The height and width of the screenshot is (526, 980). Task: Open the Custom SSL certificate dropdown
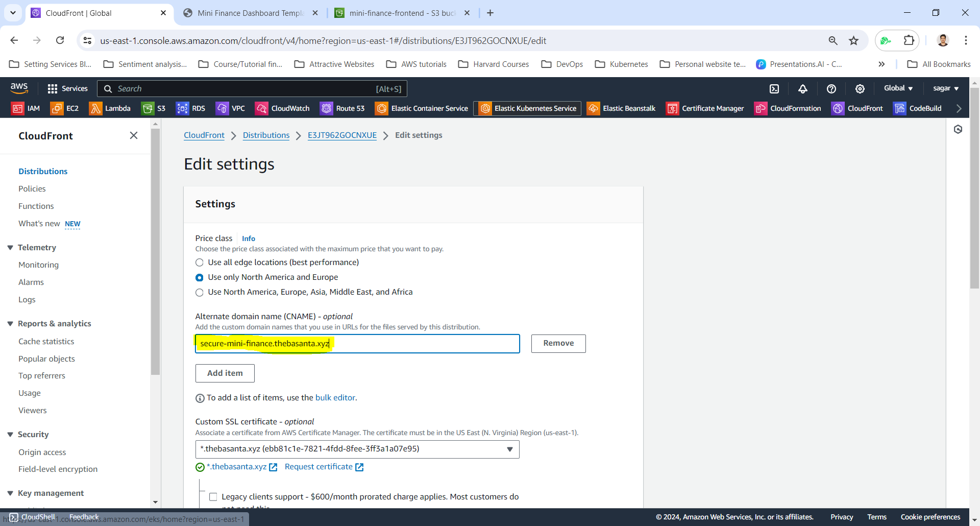click(357, 449)
